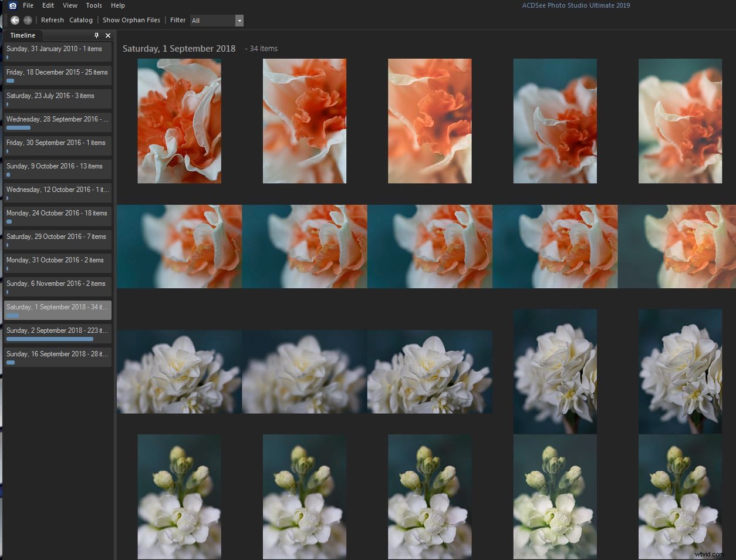Select the Sunday, 2 September 2018 timeline entry
This screenshot has height=560, width=736.
(x=57, y=330)
